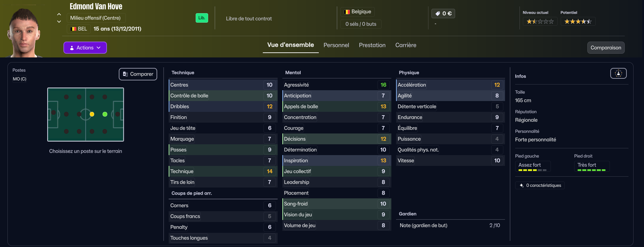Click the Belgian flag BEL nationality badge
644x247 pixels.
click(79, 29)
